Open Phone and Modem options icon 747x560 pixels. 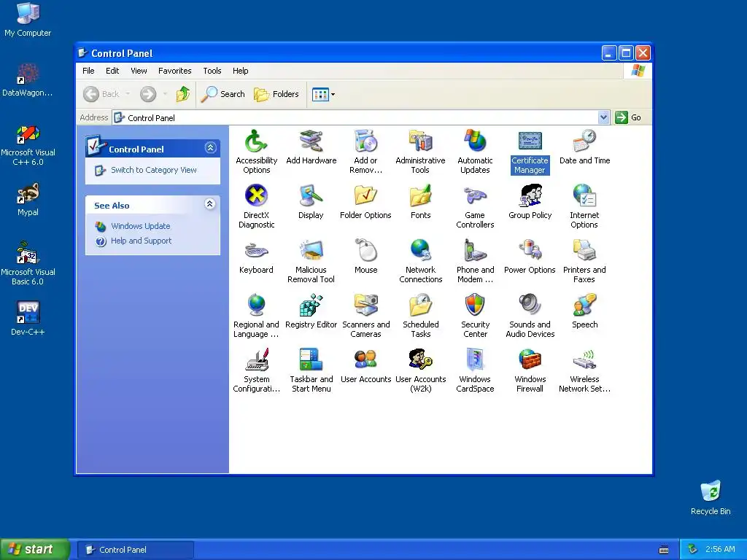pyautogui.click(x=475, y=261)
